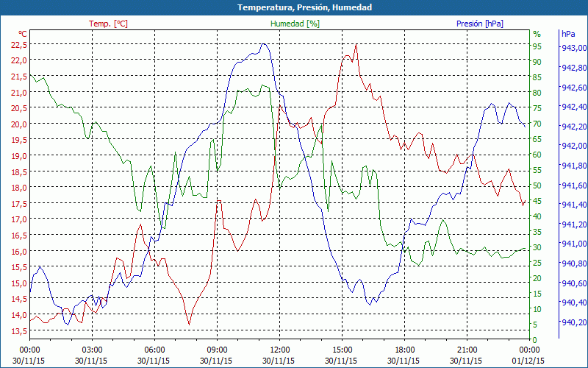The image size is (588, 368).
Task: Click the 21,0 temperature axis value
Action: pos(19,93)
